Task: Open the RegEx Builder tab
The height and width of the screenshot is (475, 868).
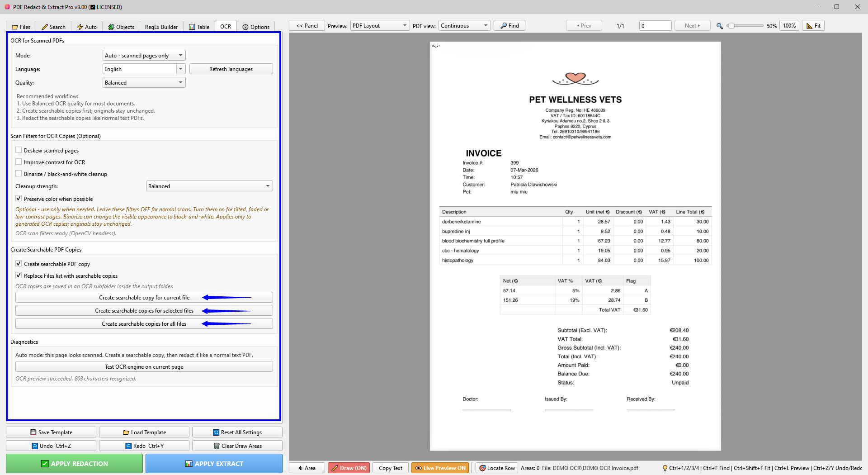Action: pyautogui.click(x=161, y=27)
